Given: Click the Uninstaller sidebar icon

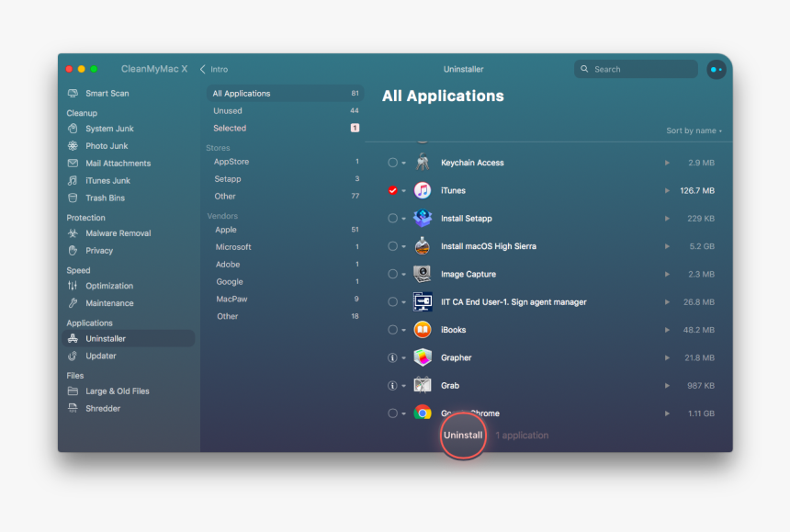Looking at the screenshot, I should [x=73, y=338].
